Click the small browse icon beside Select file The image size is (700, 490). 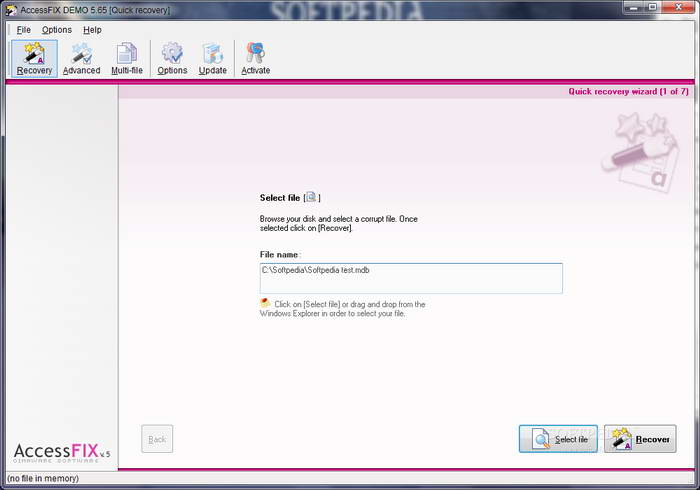pos(311,197)
